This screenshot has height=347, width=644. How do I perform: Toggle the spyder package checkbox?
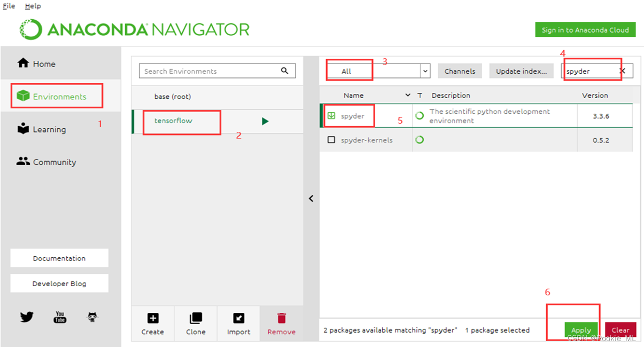click(x=331, y=115)
